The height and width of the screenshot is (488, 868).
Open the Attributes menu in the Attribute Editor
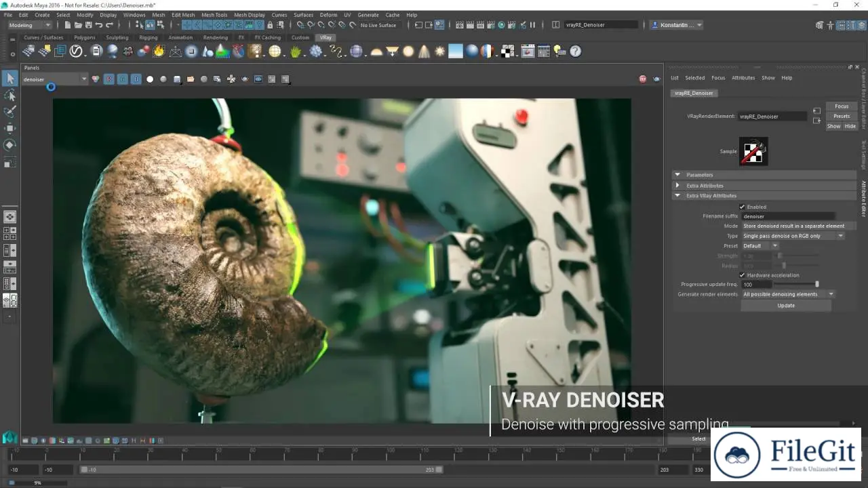point(743,78)
